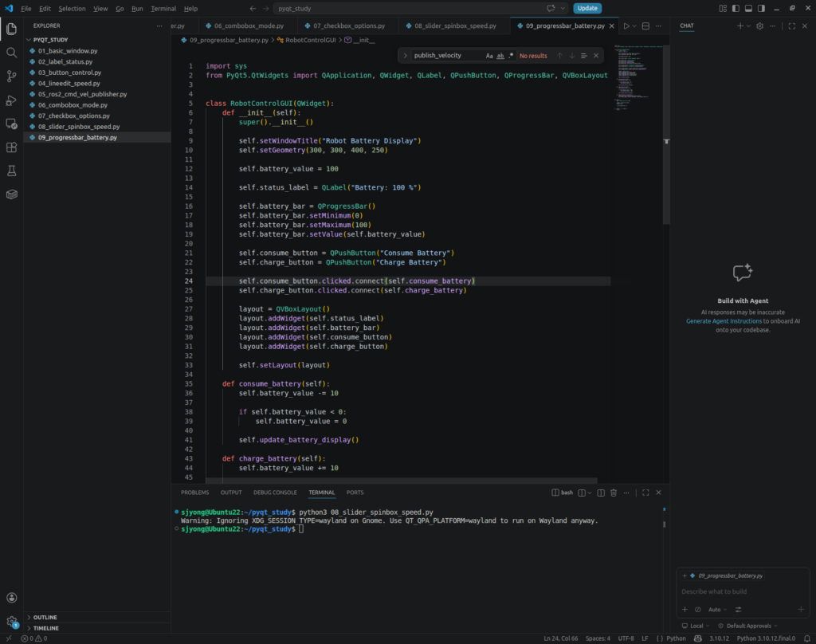Open the Search view in activity bar

11,53
